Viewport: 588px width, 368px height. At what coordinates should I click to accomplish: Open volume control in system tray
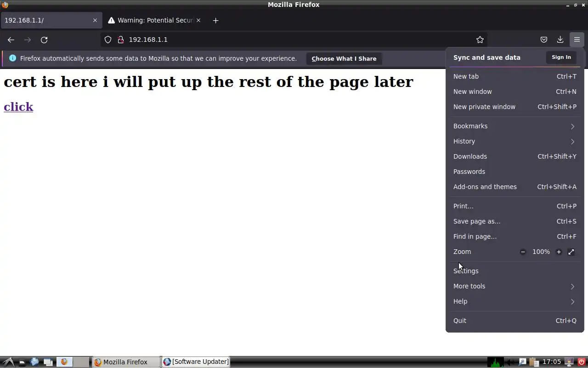click(510, 362)
